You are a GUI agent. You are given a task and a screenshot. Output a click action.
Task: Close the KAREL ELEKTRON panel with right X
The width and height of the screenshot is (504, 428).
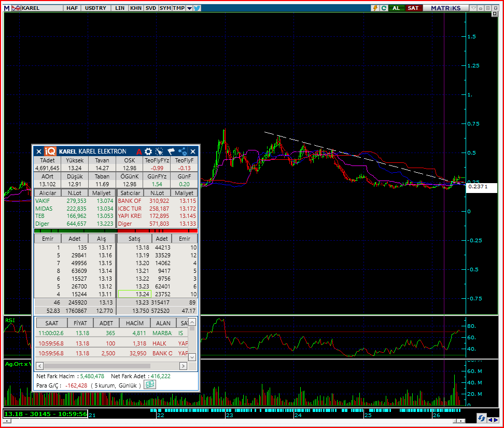click(x=193, y=151)
